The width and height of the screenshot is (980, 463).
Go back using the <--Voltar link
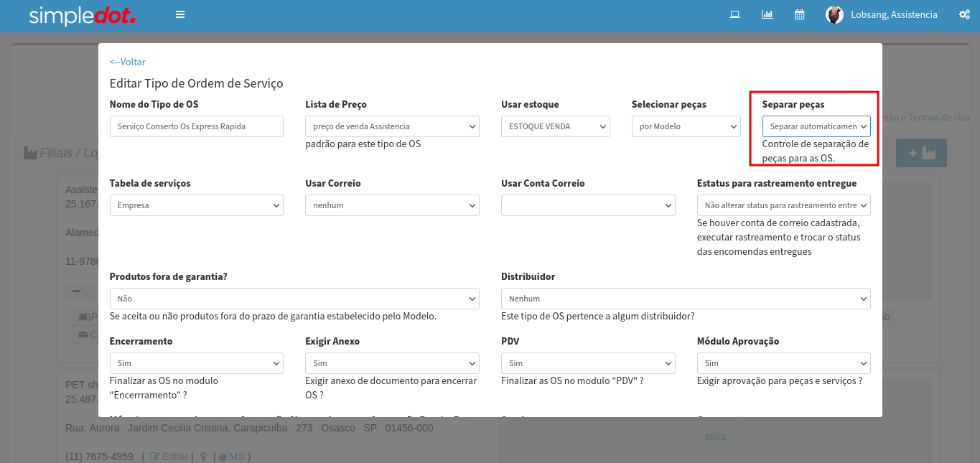pos(127,62)
